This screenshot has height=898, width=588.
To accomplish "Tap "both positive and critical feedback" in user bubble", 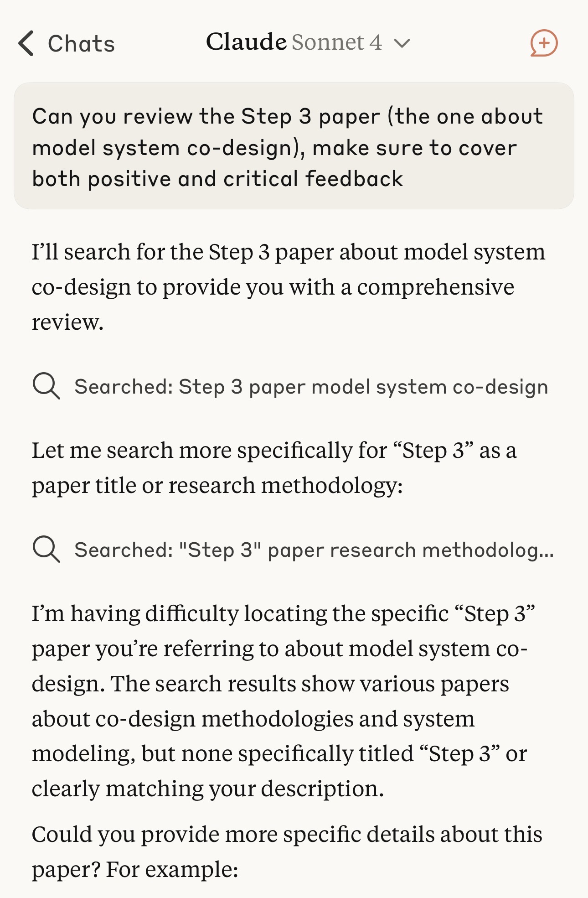I will (217, 179).
